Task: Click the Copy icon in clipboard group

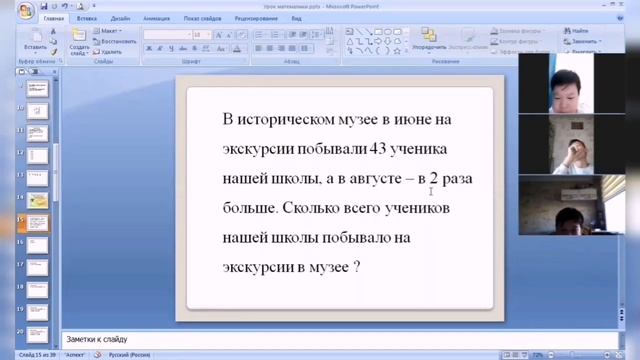Action: [53, 41]
